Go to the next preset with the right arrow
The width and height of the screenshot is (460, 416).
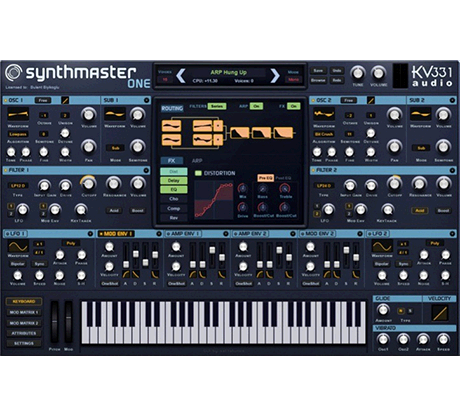[275, 76]
